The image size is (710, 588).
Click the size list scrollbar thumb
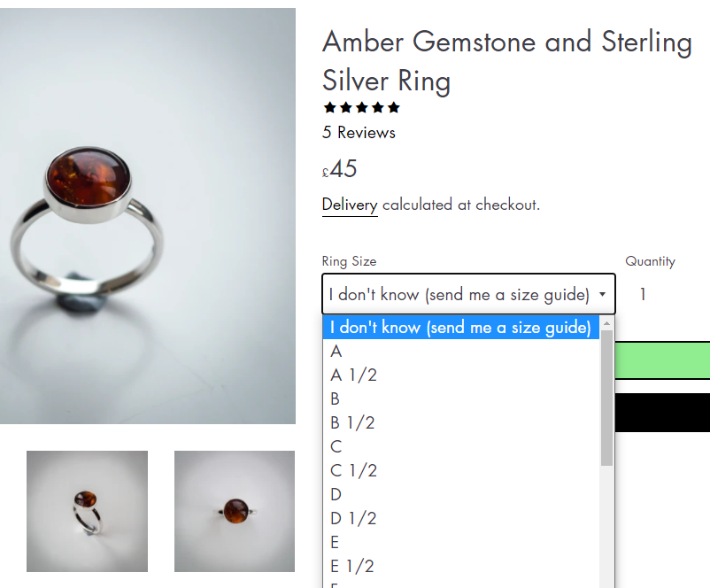606,398
